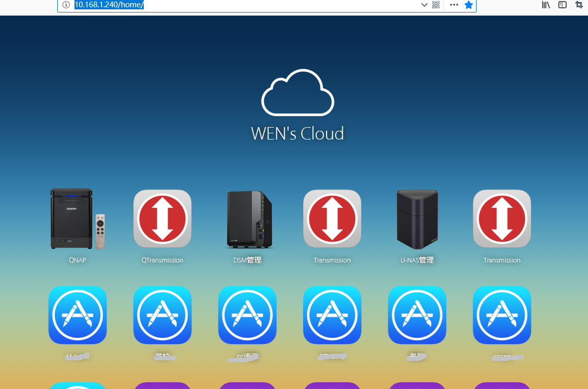588x389 pixels.
Task: Open the DSM管理 Synology NAS icon
Action: pos(247,219)
